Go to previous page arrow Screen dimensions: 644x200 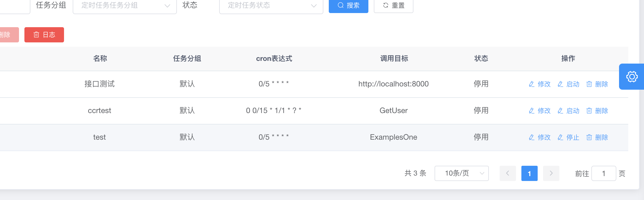[508, 173]
